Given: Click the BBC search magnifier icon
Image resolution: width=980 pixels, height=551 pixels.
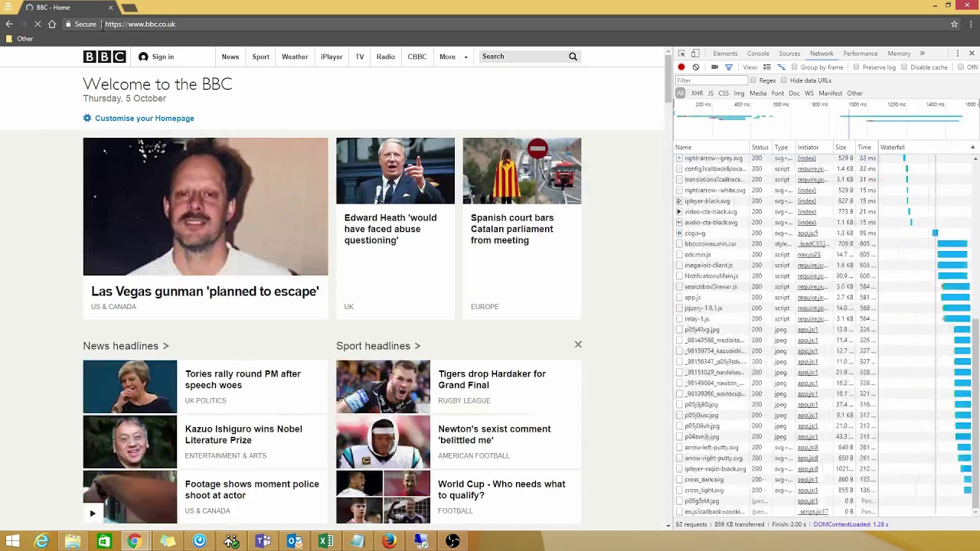Looking at the screenshot, I should 573,57.
